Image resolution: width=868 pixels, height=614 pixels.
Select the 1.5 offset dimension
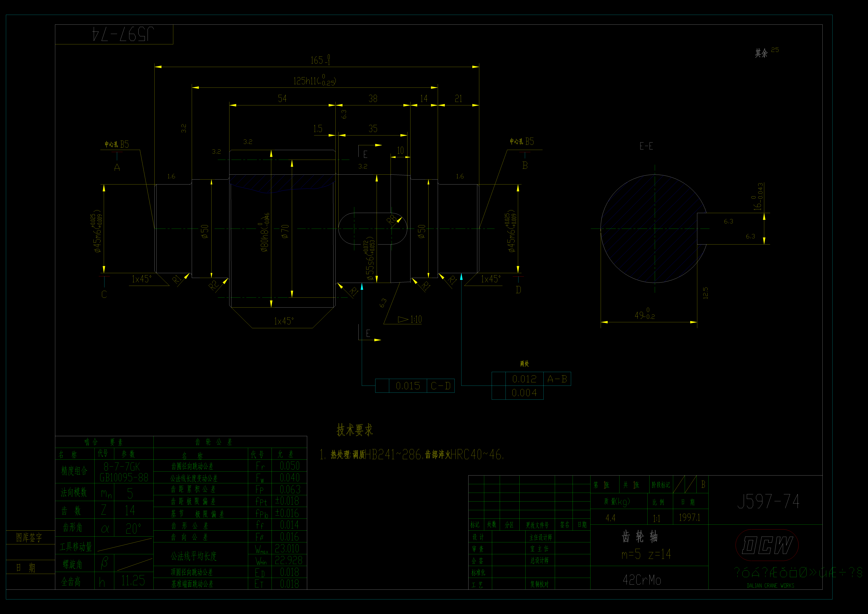pyautogui.click(x=318, y=129)
